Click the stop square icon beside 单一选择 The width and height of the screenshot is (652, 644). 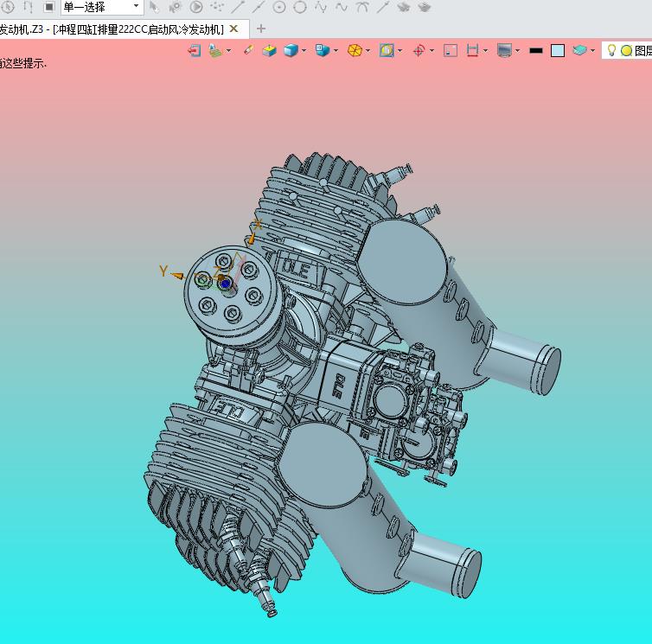click(49, 7)
